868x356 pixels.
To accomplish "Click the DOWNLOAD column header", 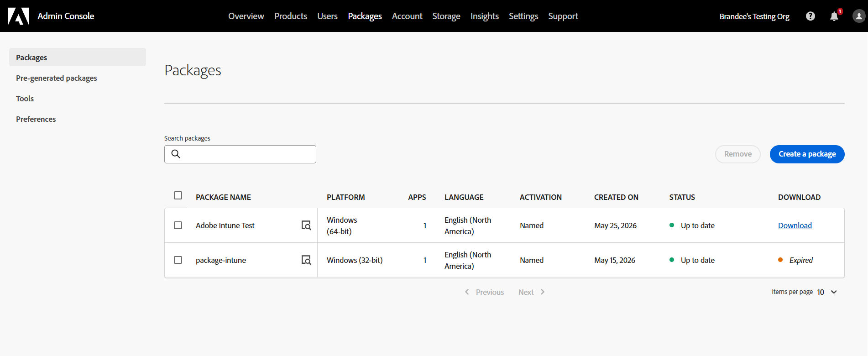I will pyautogui.click(x=799, y=197).
